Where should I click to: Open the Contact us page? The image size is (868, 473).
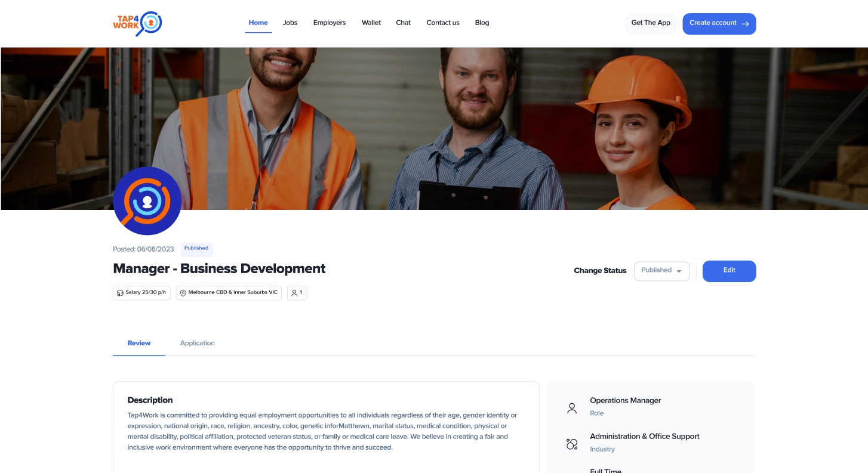point(443,23)
